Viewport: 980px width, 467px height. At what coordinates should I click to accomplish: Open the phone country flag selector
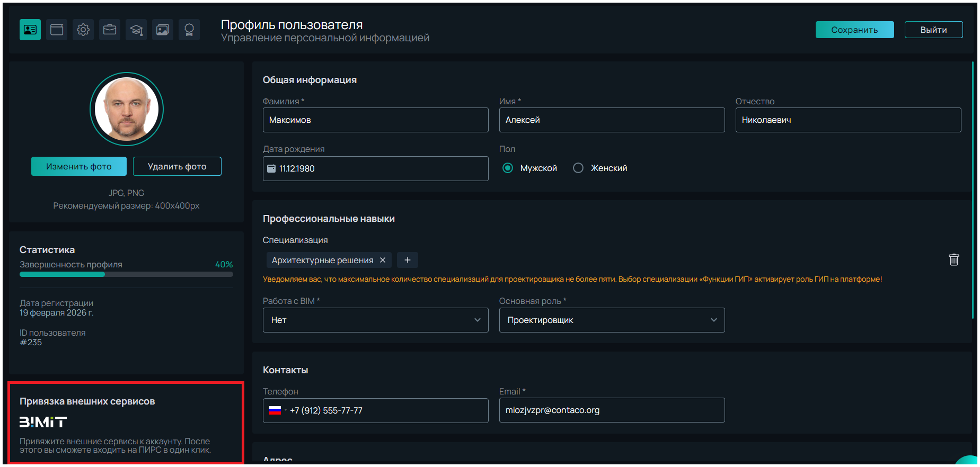[x=277, y=410]
